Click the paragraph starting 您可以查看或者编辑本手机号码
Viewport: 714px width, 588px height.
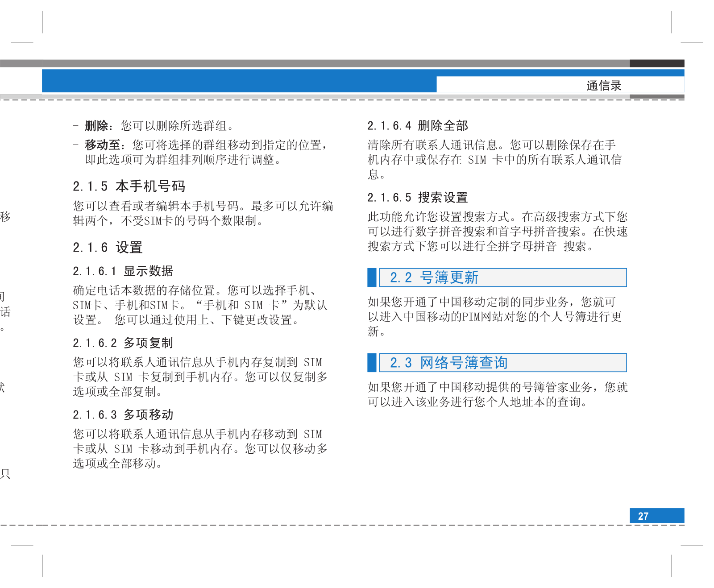click(203, 213)
